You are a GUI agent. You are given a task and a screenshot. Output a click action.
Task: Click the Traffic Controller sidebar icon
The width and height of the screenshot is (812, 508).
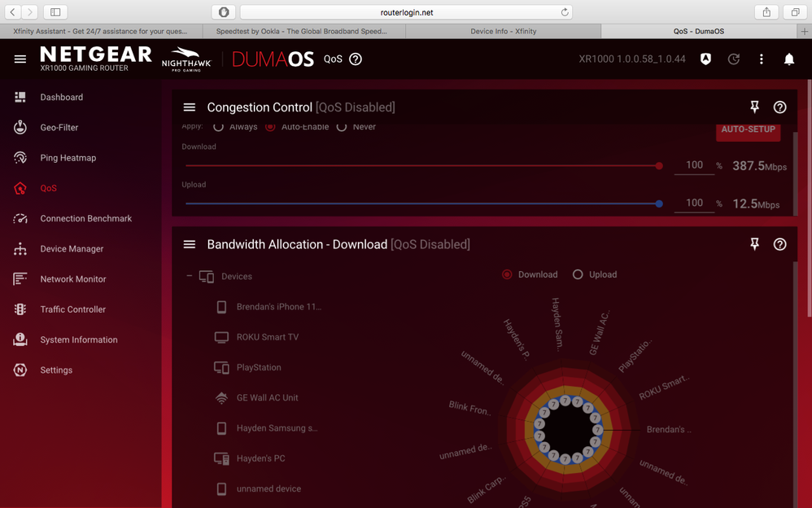point(20,309)
